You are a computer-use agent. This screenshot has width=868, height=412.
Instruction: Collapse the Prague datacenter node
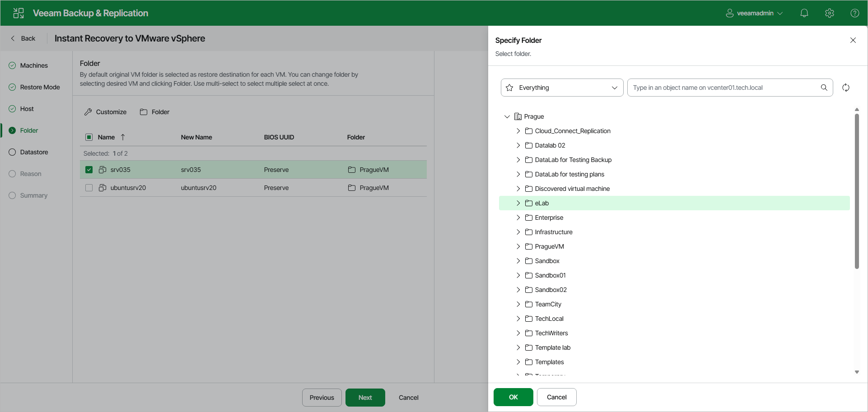tap(507, 116)
